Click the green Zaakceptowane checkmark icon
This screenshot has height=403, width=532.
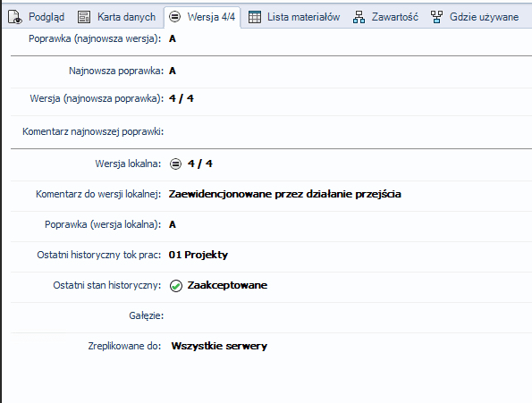pos(176,286)
